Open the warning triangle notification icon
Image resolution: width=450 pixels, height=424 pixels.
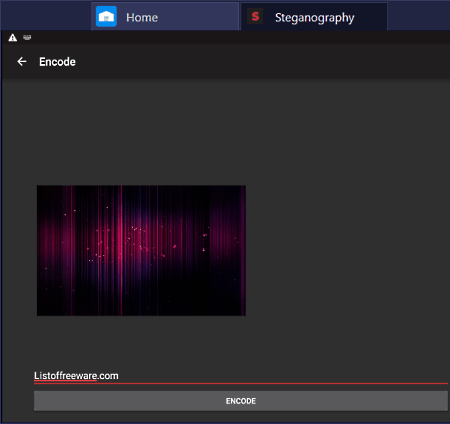coord(13,38)
